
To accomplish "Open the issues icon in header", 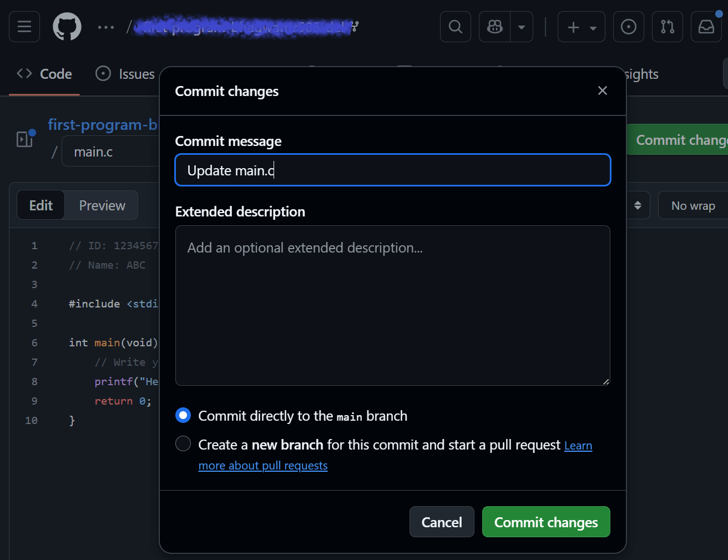I will click(x=629, y=27).
